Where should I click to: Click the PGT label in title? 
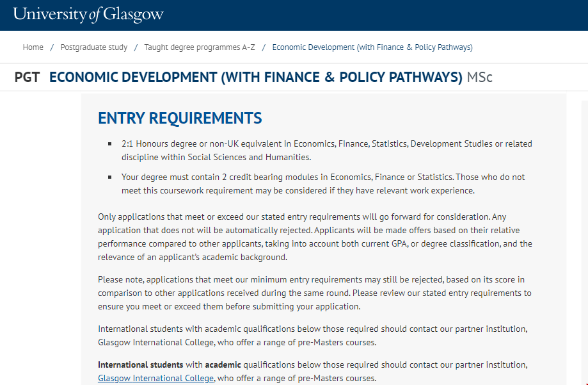[27, 78]
